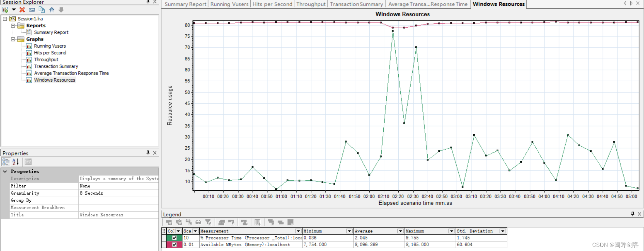The height and width of the screenshot is (251, 644).
Task: Open Summary Report in the tree
Action: pos(51,32)
